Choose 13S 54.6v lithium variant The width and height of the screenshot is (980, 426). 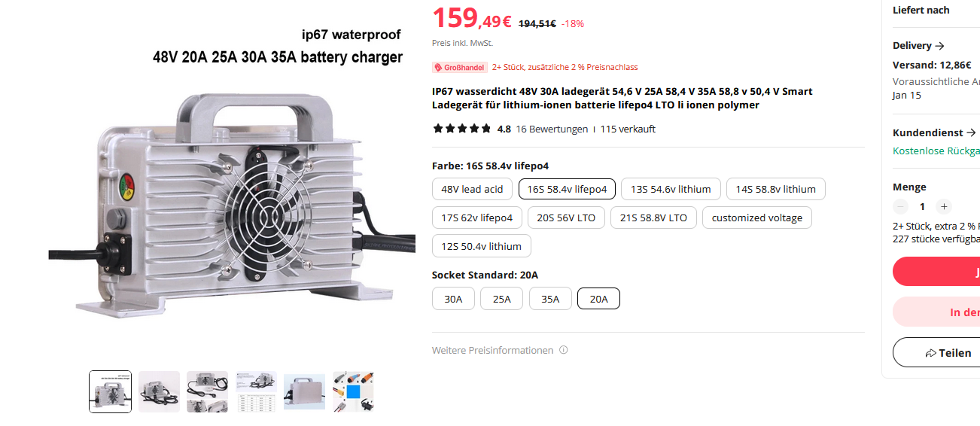click(671, 189)
